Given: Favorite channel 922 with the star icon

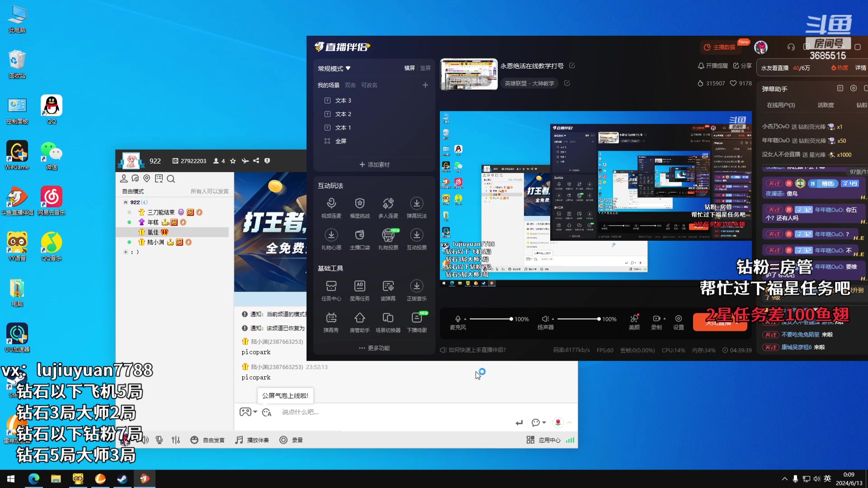Looking at the screenshot, I should click(233, 161).
